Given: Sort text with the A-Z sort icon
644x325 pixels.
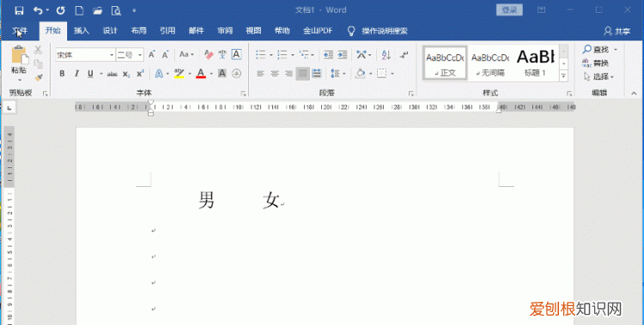Looking at the screenshot, I should (x=386, y=55).
